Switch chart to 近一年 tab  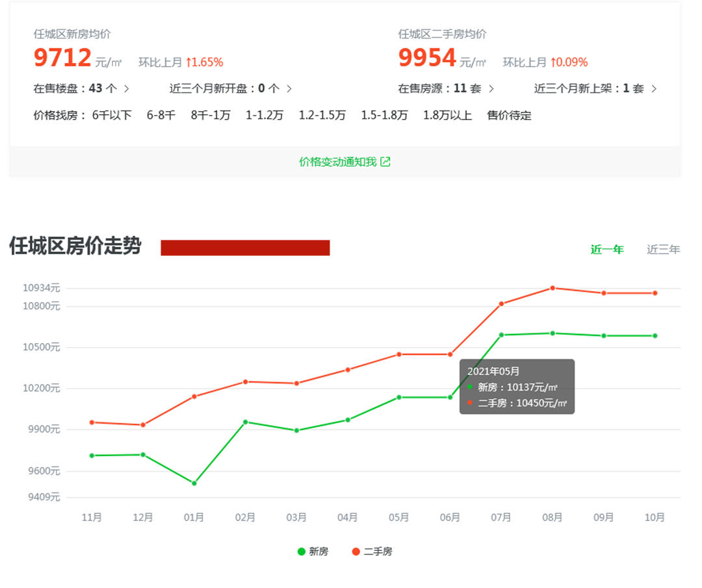point(606,249)
